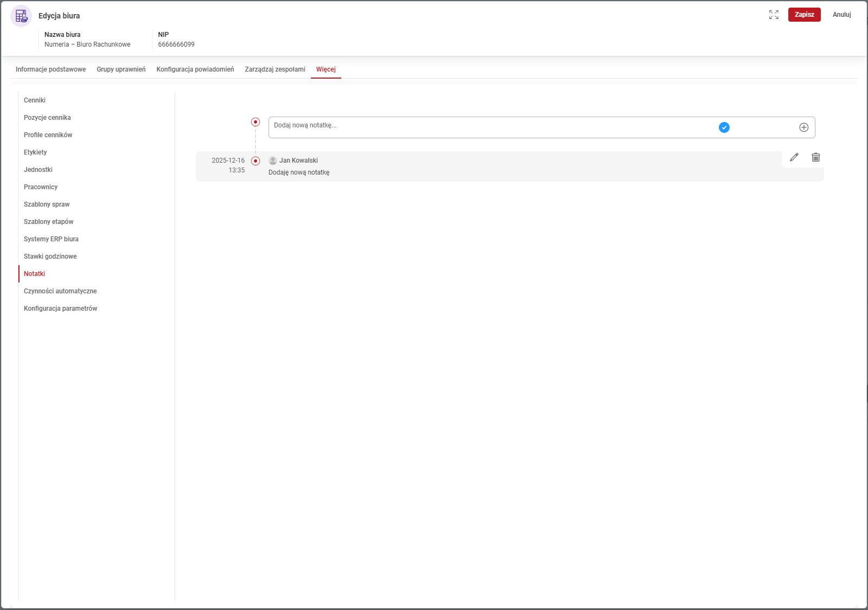Open the Grupy uprawnień tab
Screen dimensions: 868x610
(121, 69)
